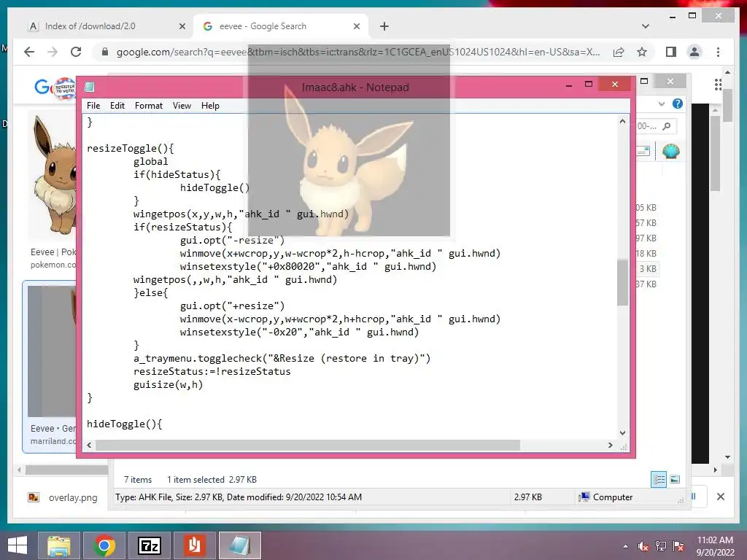747x560 pixels.
Task: Click the File Explorer search magnifier
Action: pos(667,126)
